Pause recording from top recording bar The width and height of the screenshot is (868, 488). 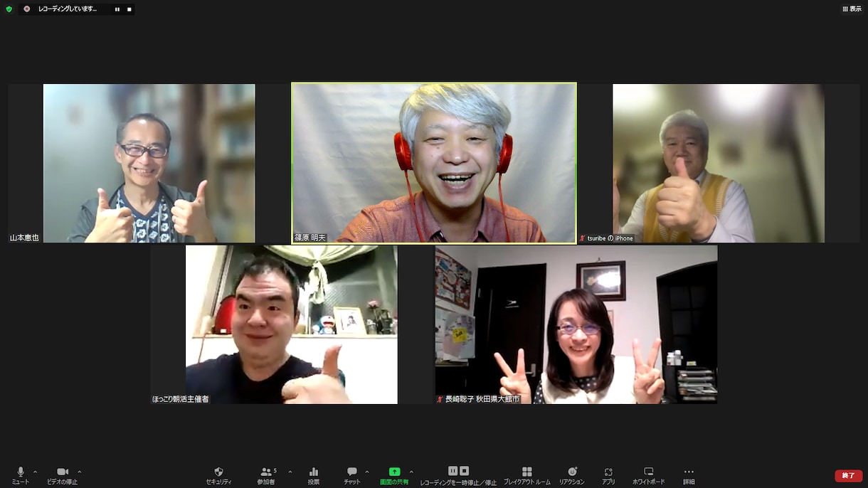(117, 9)
